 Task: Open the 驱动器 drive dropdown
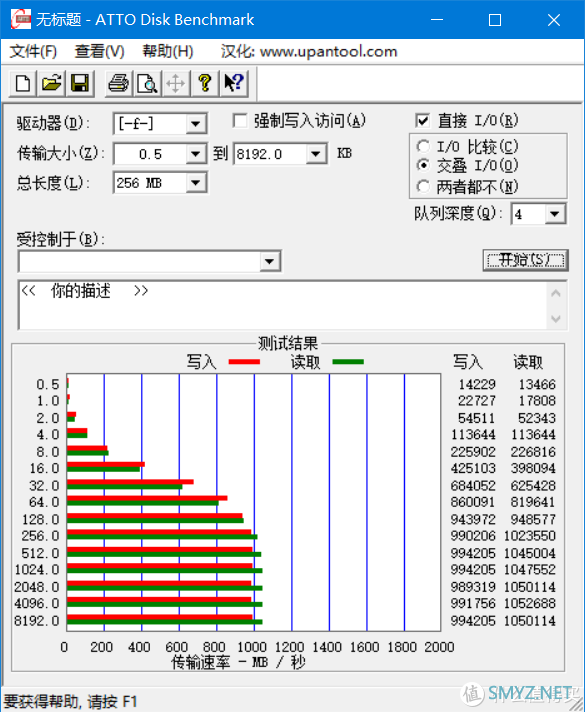point(196,124)
